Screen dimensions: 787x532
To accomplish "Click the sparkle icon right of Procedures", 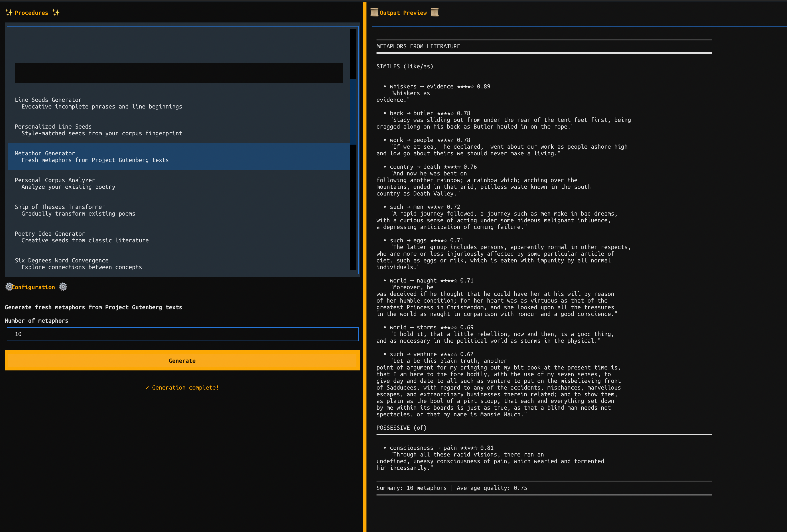I will [x=56, y=12].
